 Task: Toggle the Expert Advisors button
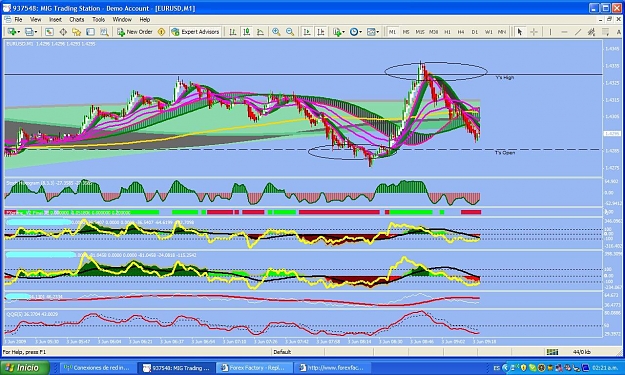pyautogui.click(x=195, y=32)
